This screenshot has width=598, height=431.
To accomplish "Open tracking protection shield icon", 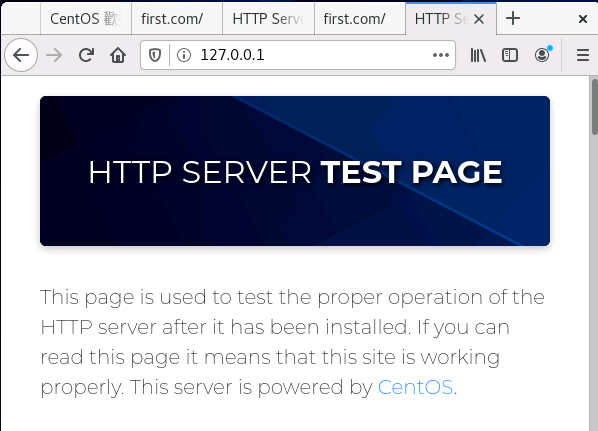I will point(155,55).
